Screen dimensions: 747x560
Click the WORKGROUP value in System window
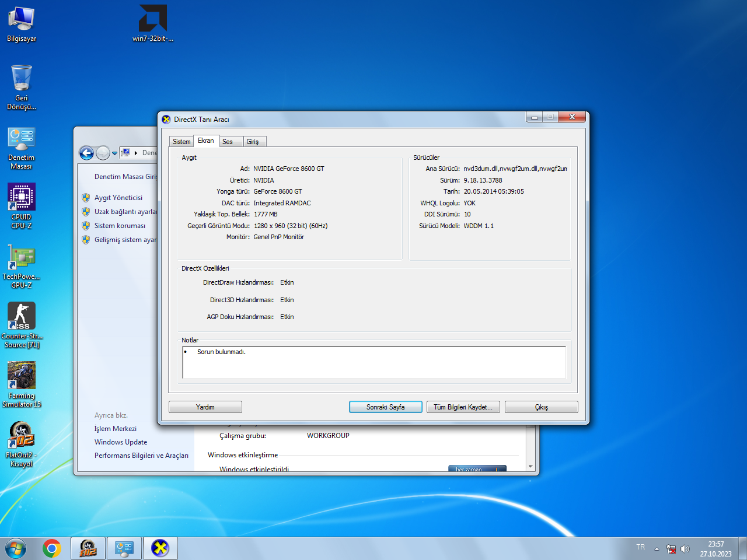coord(328,436)
